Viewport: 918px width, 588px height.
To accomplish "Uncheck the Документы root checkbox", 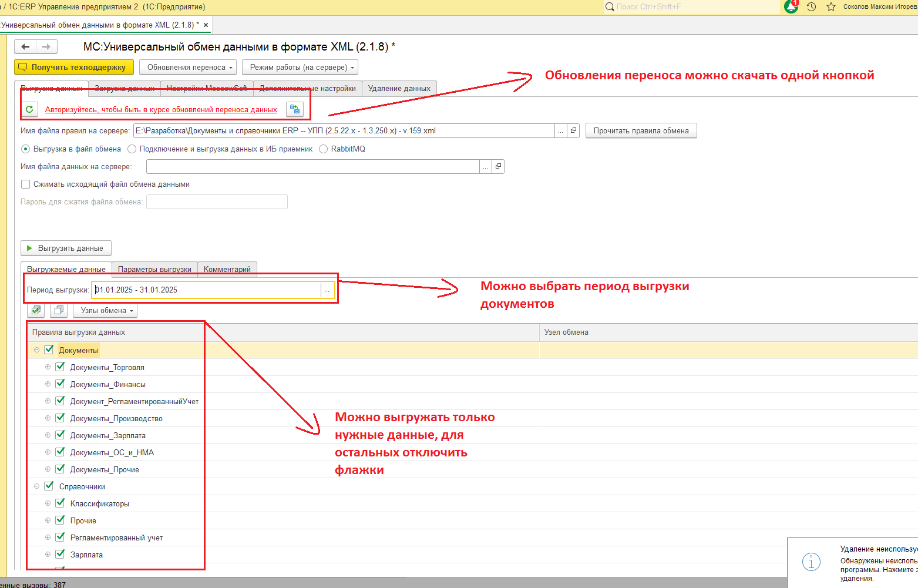I will (x=49, y=350).
